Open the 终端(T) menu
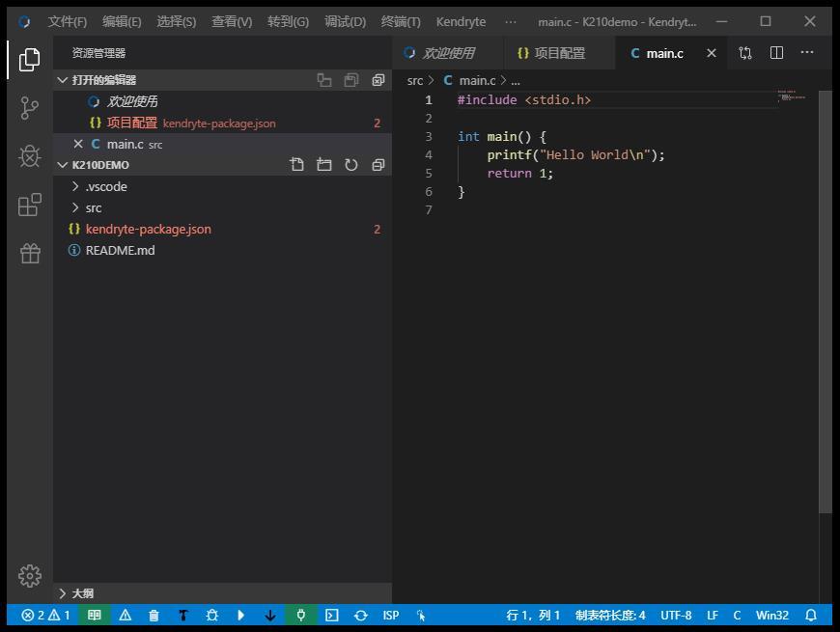Screen dimensions: 840x632 [x=401, y=22]
